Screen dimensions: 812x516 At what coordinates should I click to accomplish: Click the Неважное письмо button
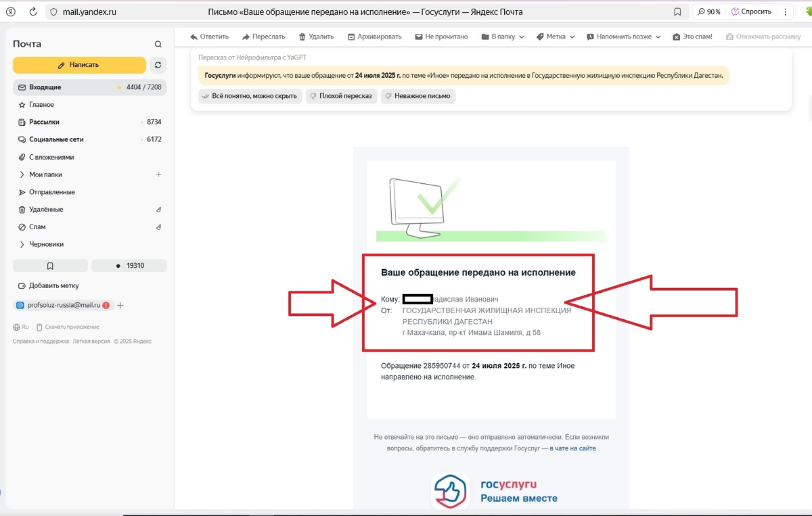point(418,96)
